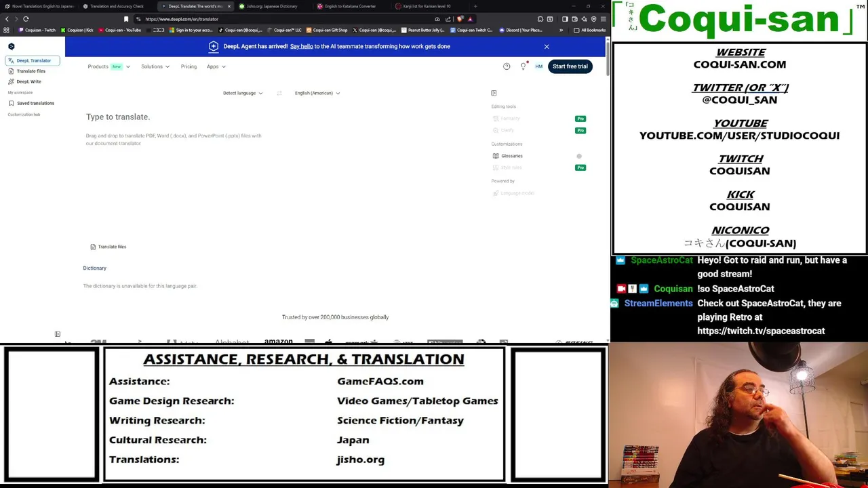Image resolution: width=868 pixels, height=488 pixels.
Task: Select Style rules customization
Action: (x=507, y=167)
